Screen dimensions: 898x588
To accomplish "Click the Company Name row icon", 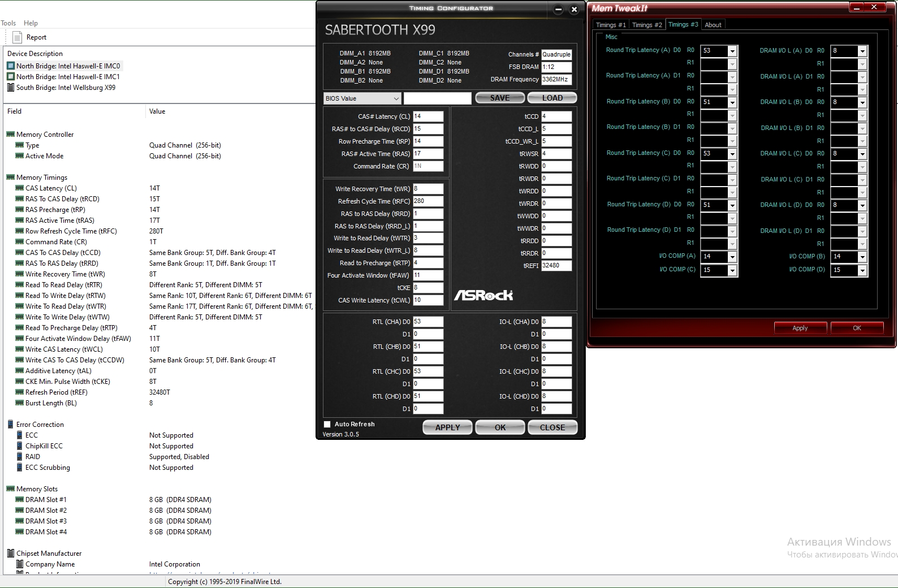I will [19, 564].
